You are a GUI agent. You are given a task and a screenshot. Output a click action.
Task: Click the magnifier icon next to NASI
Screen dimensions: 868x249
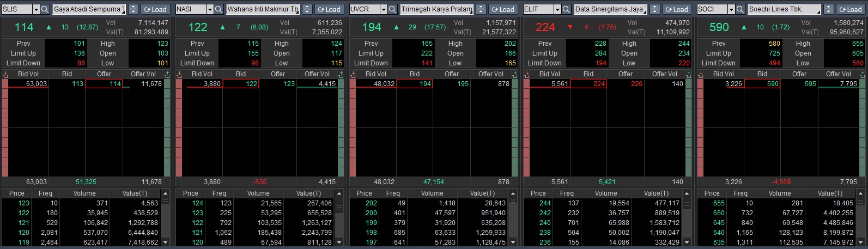(218, 9)
